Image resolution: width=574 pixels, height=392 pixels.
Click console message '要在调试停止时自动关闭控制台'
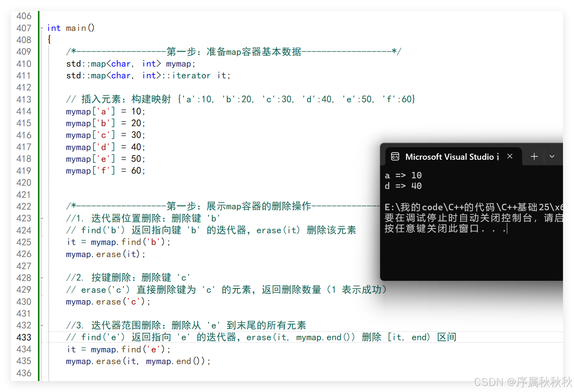pyautogui.click(x=459, y=218)
